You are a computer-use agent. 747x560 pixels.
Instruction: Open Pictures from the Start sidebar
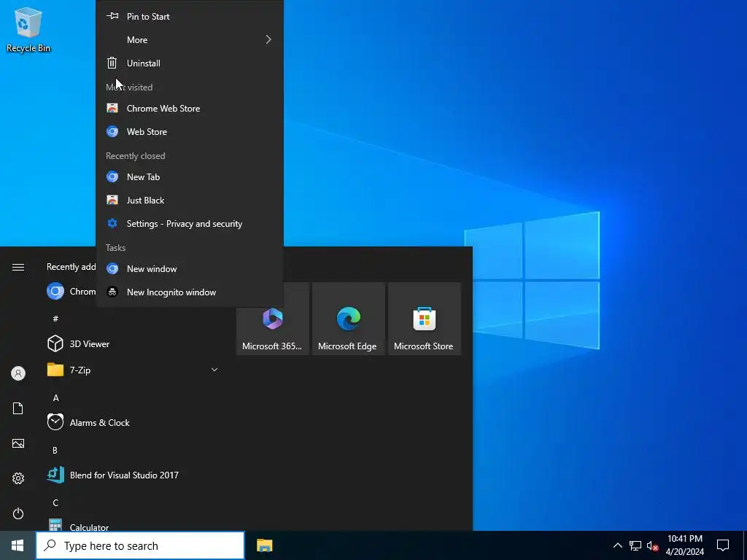[18, 443]
